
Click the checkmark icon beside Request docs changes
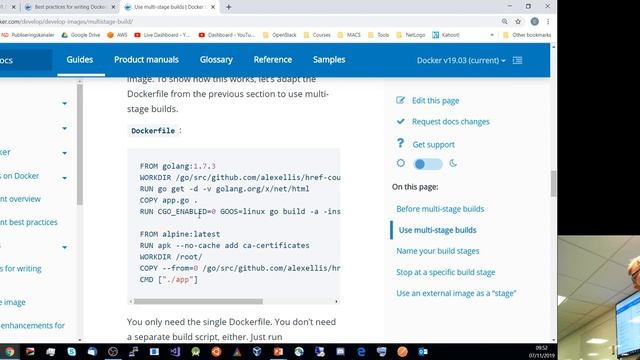(400, 121)
